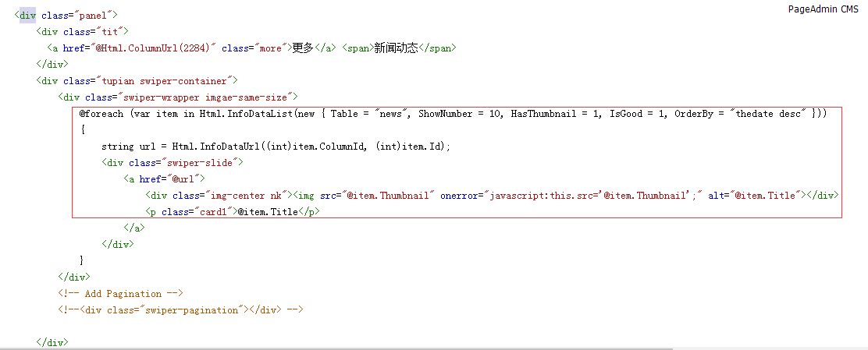The image size is (868, 350).
Task: Click the Add Pagination comment line
Action: click(119, 294)
